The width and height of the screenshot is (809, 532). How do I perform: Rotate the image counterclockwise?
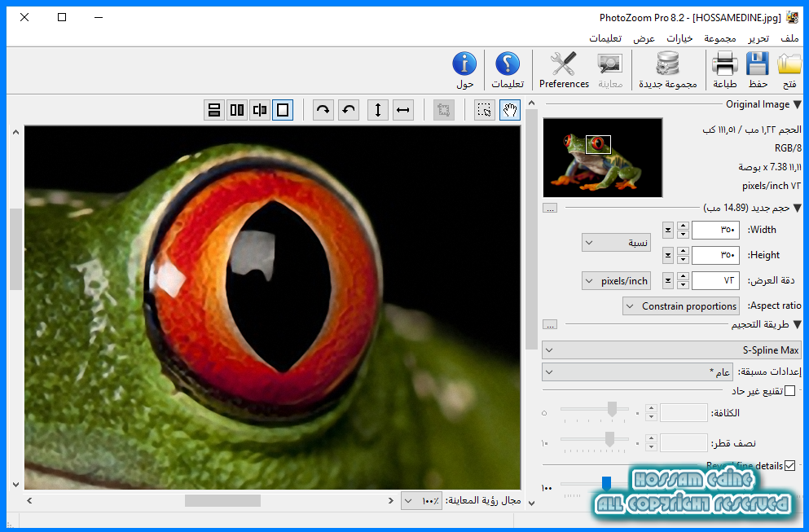point(349,110)
